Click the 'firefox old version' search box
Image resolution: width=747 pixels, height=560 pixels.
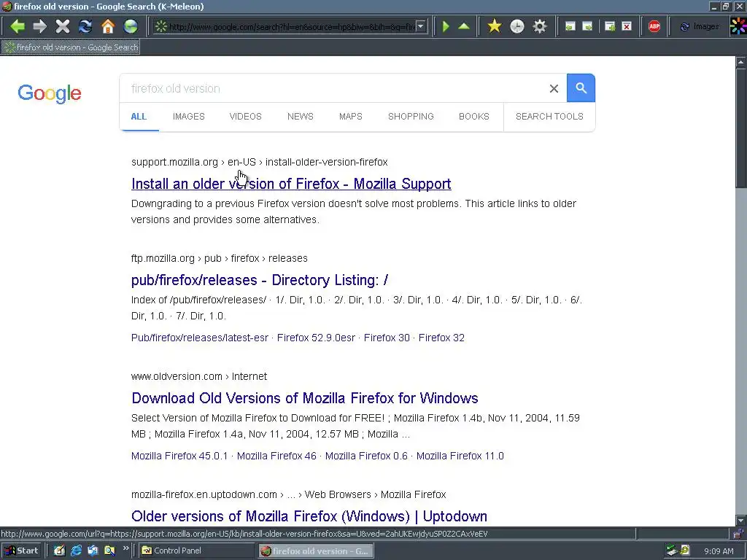click(x=333, y=88)
